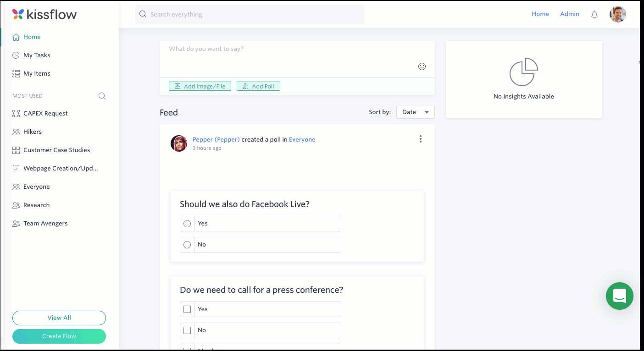Select Yes for Facebook Live poll

(x=187, y=224)
